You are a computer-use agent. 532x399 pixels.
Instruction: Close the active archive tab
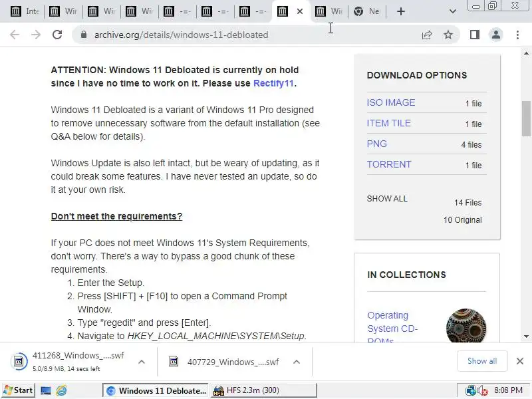point(300,11)
